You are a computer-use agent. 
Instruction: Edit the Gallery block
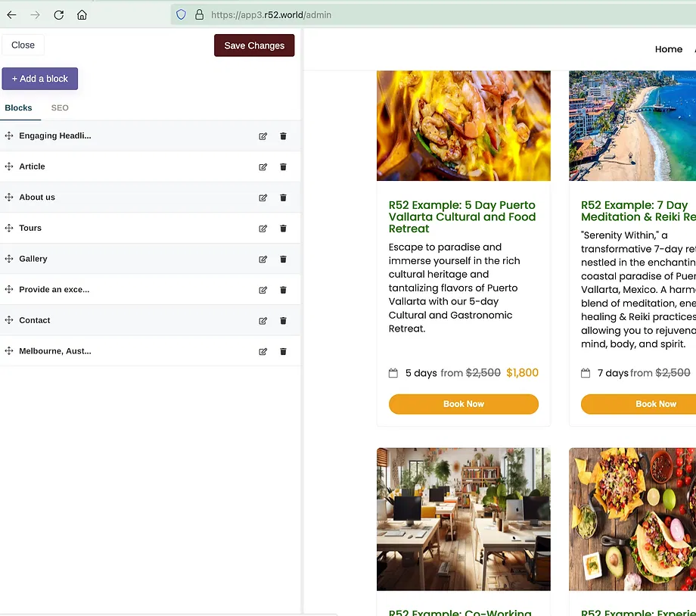pos(263,259)
